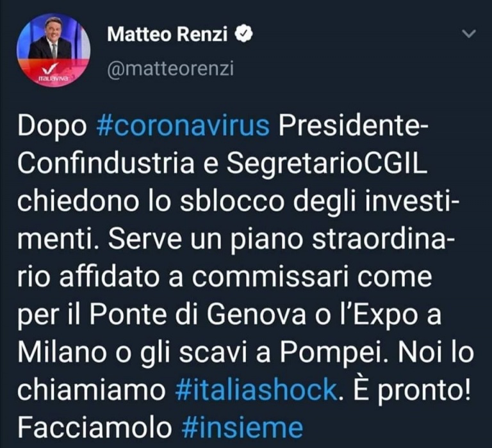Click the word chiamiamo in the tweet

(x=92, y=389)
